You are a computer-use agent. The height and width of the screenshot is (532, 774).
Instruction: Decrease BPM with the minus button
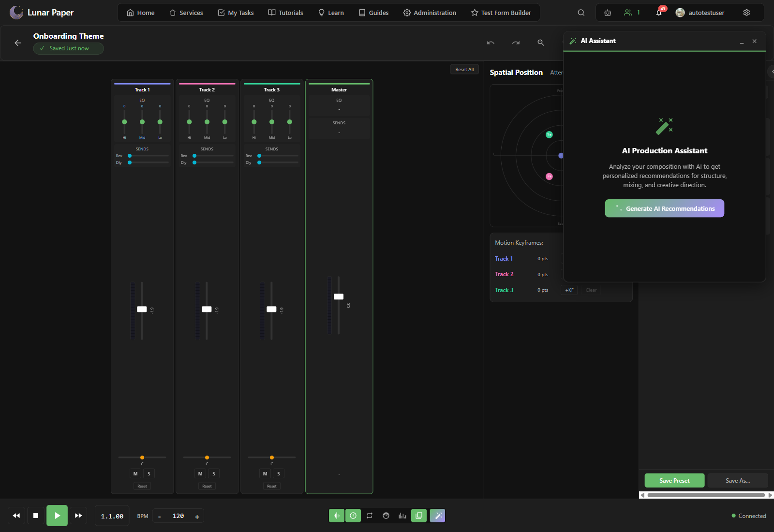pyautogui.click(x=160, y=516)
